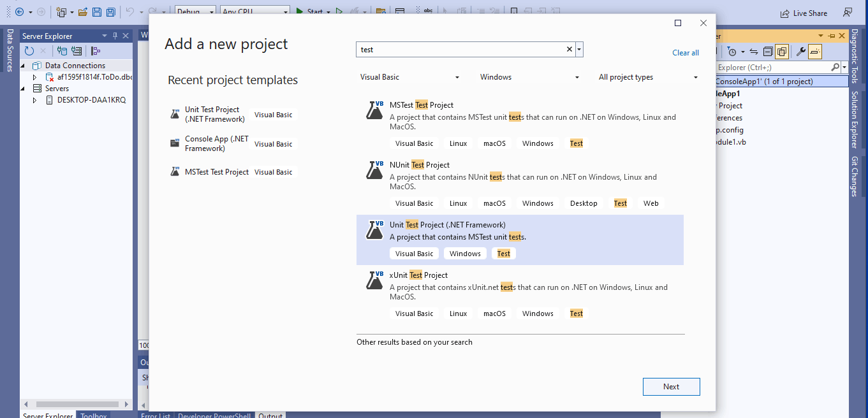Click Pending Changes Filter clock icon
Screen dimensions: 868x418
(732, 52)
